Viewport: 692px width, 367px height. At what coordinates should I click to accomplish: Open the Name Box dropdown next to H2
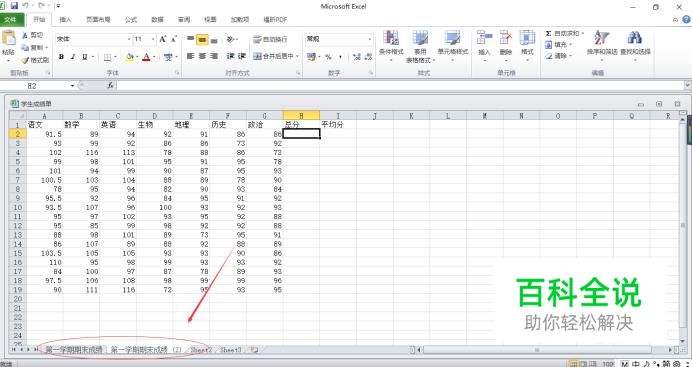coord(72,86)
